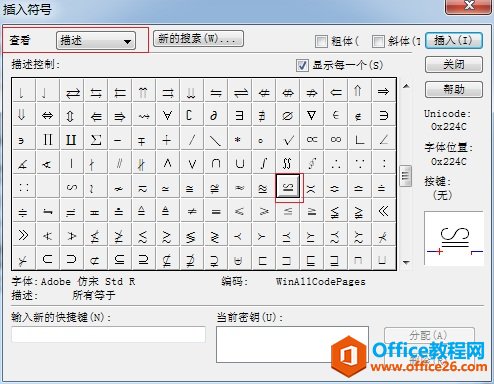The image size is (494, 384).
Task: Select the superset ⊃ symbol
Action: point(71,259)
